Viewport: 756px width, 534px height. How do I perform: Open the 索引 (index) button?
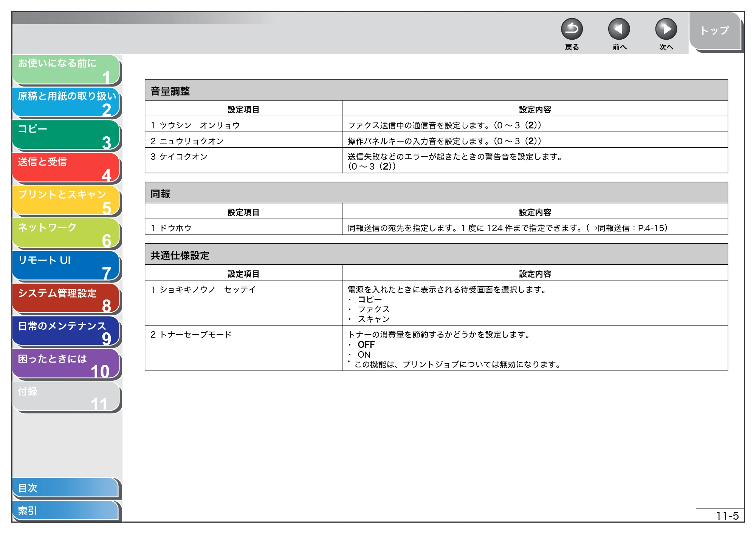tap(65, 511)
